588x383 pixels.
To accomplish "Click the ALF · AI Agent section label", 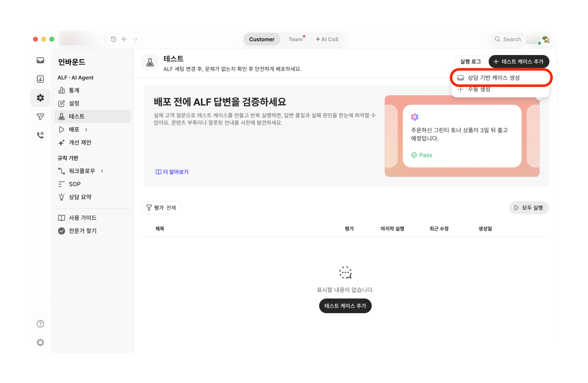I will [75, 78].
